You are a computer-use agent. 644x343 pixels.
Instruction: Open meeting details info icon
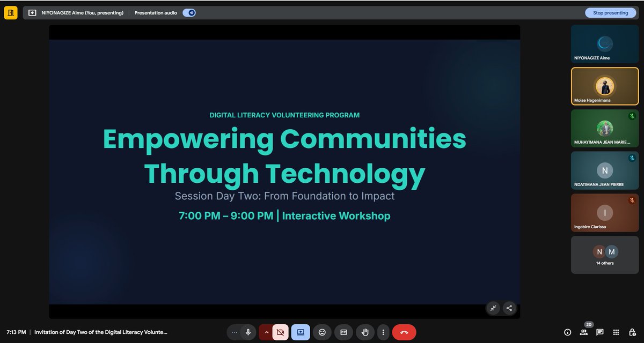[568, 332]
